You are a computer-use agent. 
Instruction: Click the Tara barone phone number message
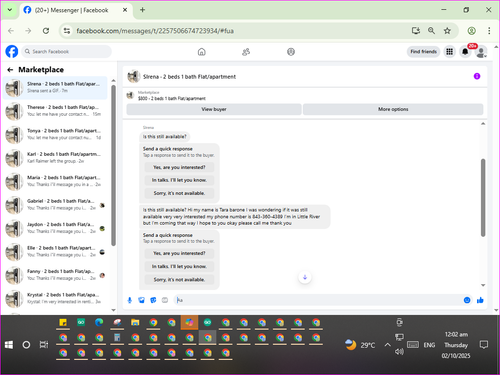tap(234, 217)
